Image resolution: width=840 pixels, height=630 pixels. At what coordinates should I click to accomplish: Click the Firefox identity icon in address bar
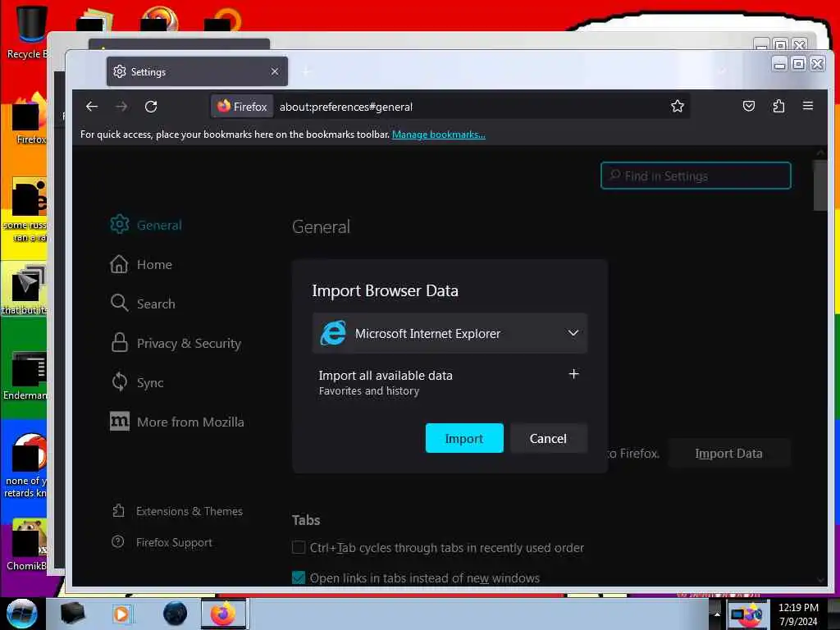click(x=242, y=107)
